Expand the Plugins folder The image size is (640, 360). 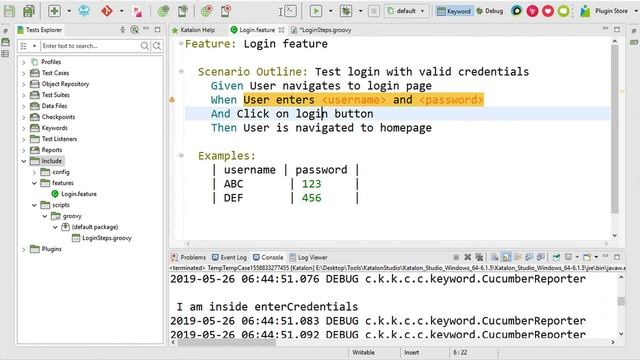[24, 249]
